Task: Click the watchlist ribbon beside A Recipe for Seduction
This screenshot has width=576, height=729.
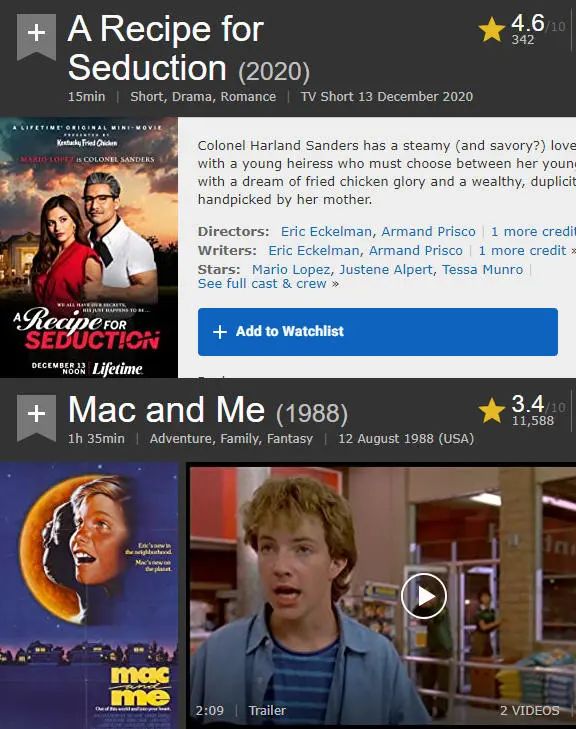Action: [36, 37]
